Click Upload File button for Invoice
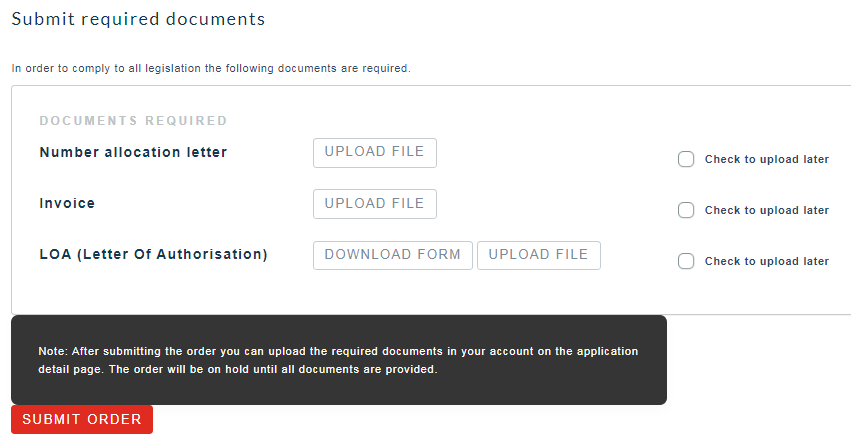This screenshot has height=441, width=851. (374, 203)
